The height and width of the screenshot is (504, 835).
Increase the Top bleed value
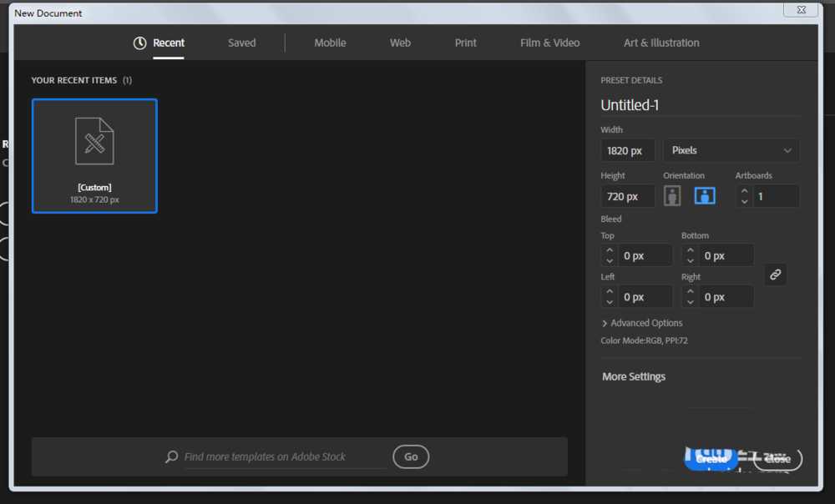click(610, 250)
